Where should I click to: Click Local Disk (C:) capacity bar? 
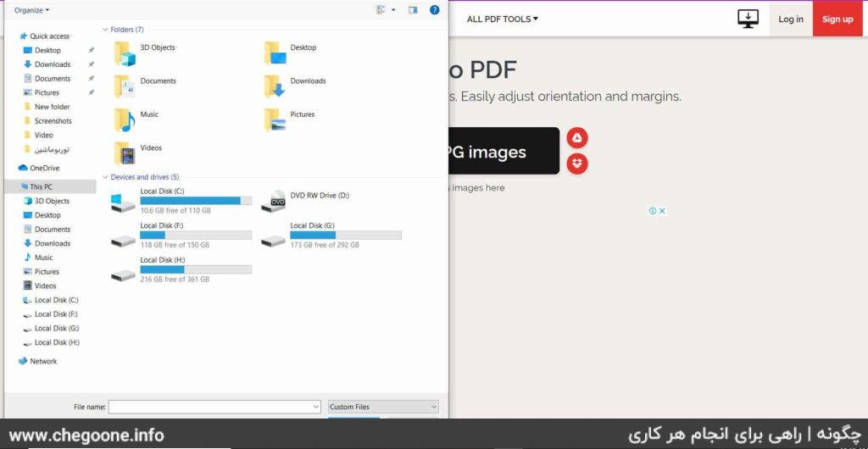tap(196, 201)
